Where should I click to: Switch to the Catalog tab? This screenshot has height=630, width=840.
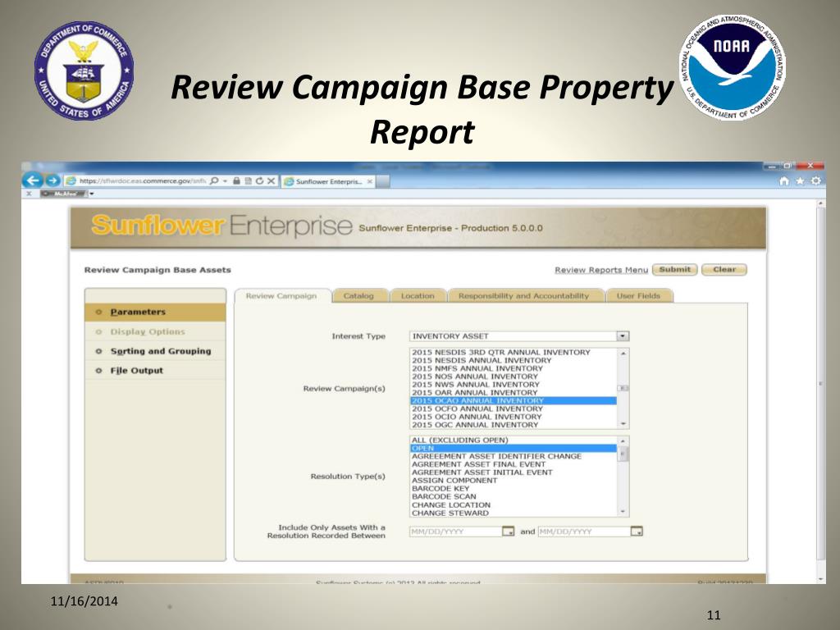coord(358,295)
